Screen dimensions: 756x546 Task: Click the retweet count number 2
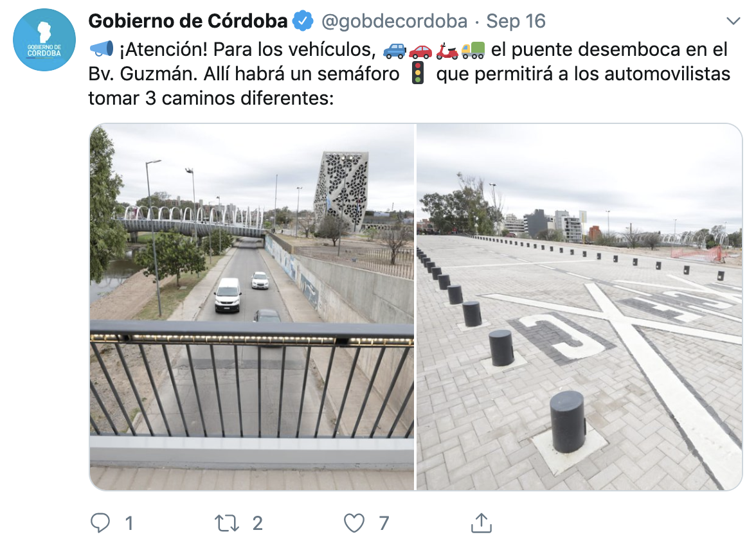click(x=257, y=524)
